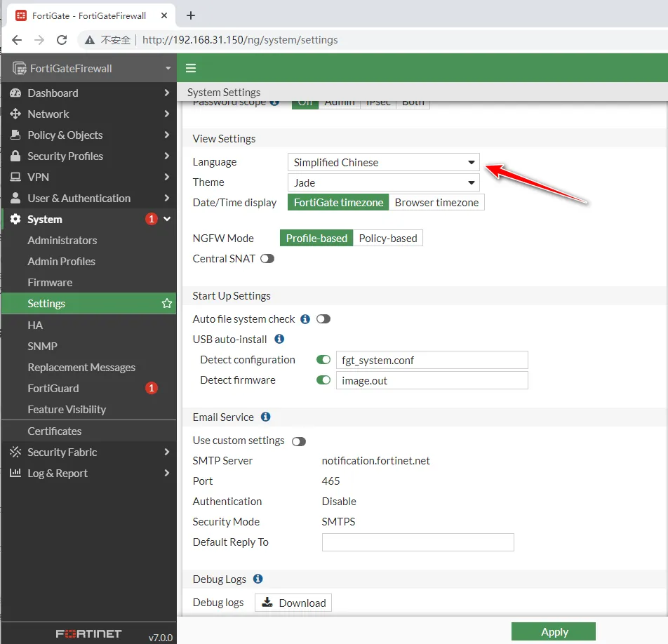
Task: Click the info icon next to USB auto-install
Action: tap(279, 339)
